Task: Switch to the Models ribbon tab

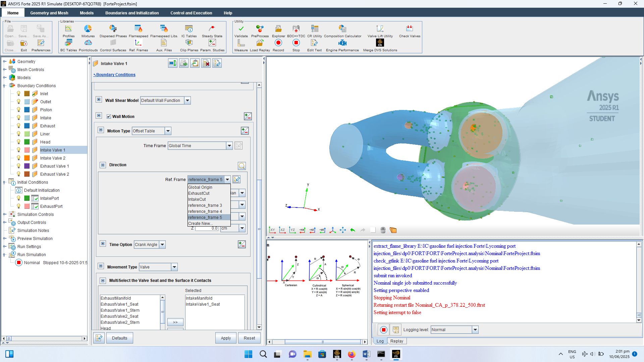Action: (x=87, y=13)
